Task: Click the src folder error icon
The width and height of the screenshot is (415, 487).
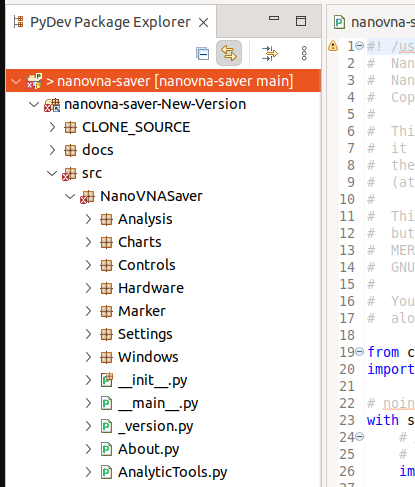Action: pyautogui.click(x=69, y=174)
